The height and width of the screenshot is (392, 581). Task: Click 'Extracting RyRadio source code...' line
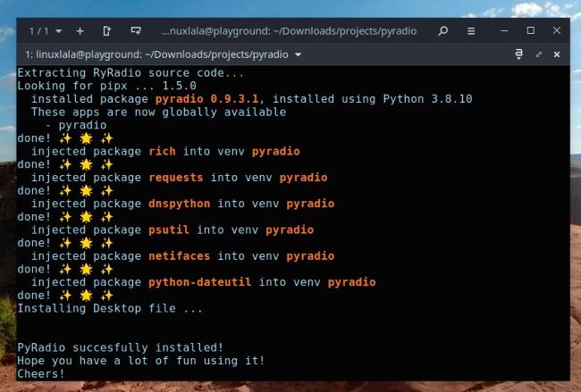pos(131,72)
